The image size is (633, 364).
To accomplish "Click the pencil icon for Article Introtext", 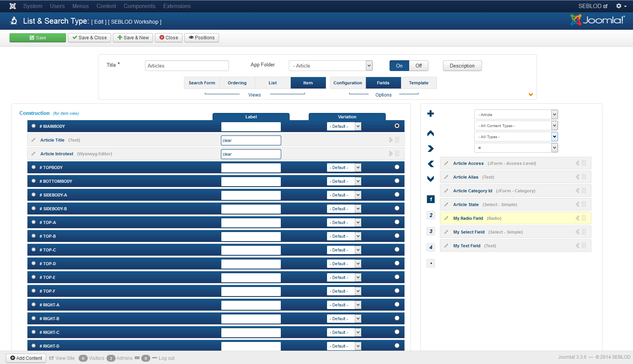I will (x=33, y=154).
